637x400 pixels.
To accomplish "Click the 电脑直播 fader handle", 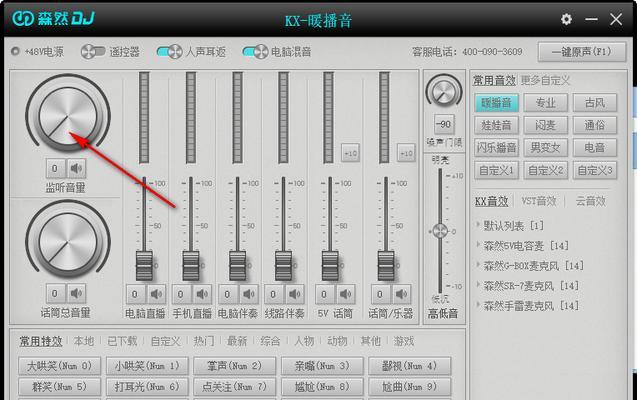I will [x=144, y=266].
